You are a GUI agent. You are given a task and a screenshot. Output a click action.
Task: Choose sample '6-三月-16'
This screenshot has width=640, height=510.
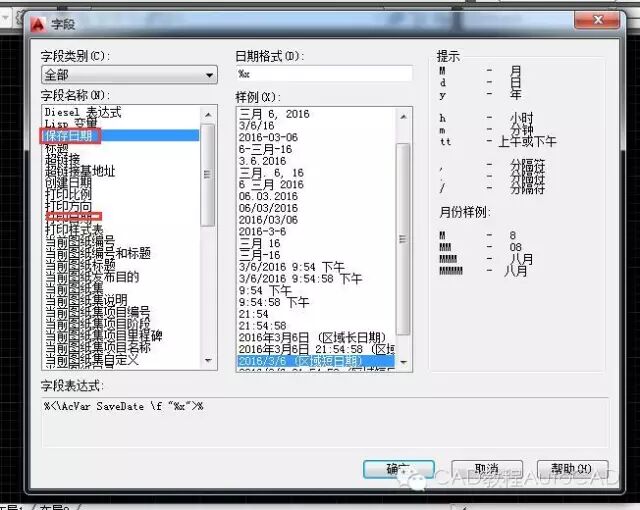coord(265,149)
